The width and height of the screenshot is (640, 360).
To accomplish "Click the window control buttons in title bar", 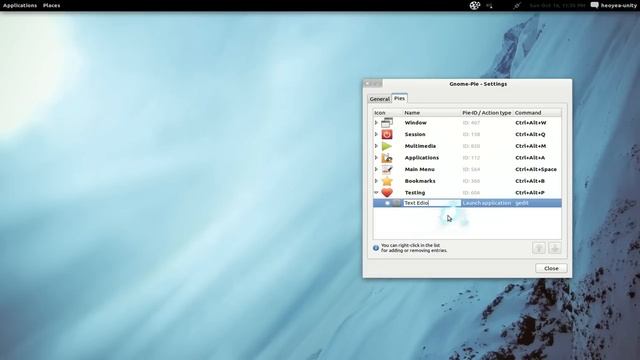I will point(373,84).
